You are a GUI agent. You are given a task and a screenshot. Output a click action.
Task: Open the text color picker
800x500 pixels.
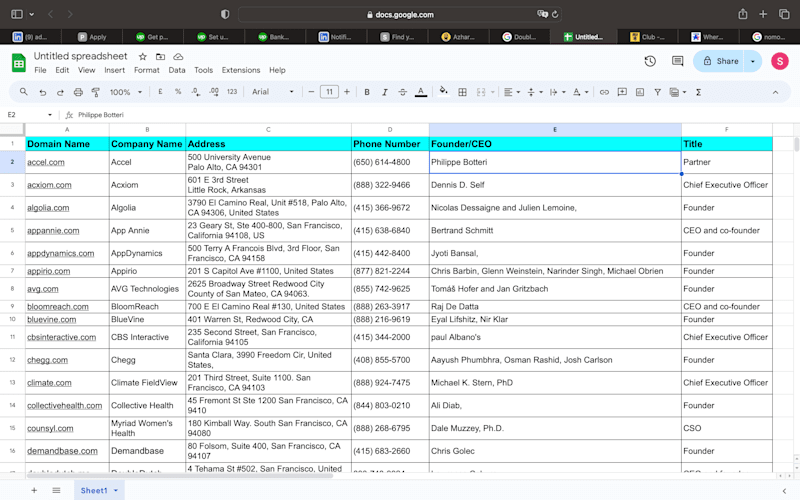421,92
